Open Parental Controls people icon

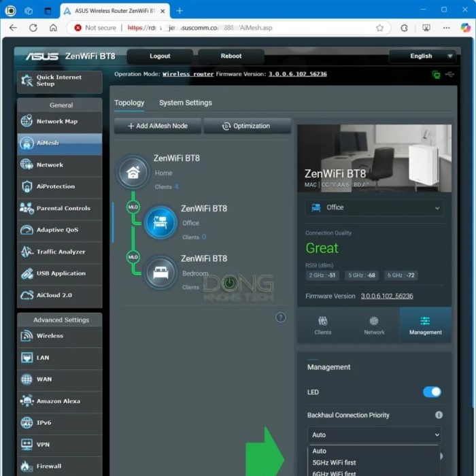pyautogui.click(x=27, y=208)
